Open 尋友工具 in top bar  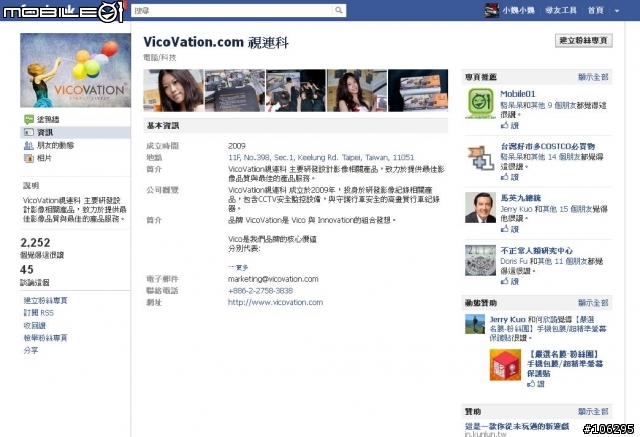coord(561,11)
